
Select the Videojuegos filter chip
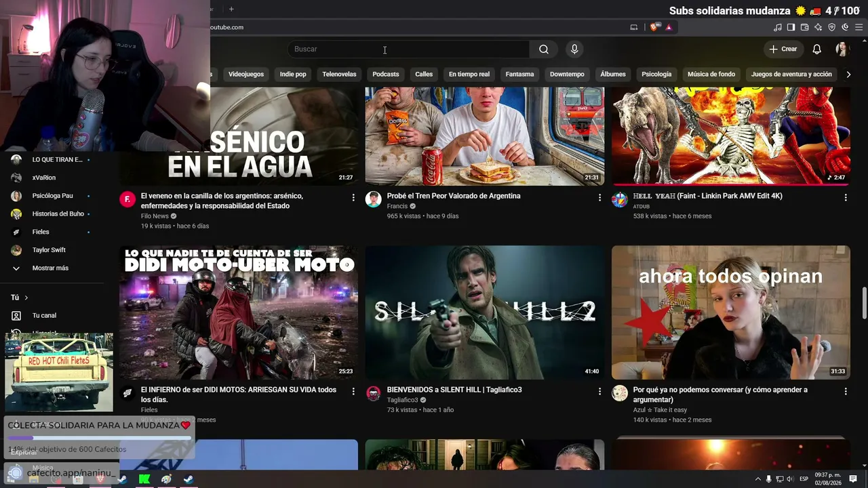point(246,75)
